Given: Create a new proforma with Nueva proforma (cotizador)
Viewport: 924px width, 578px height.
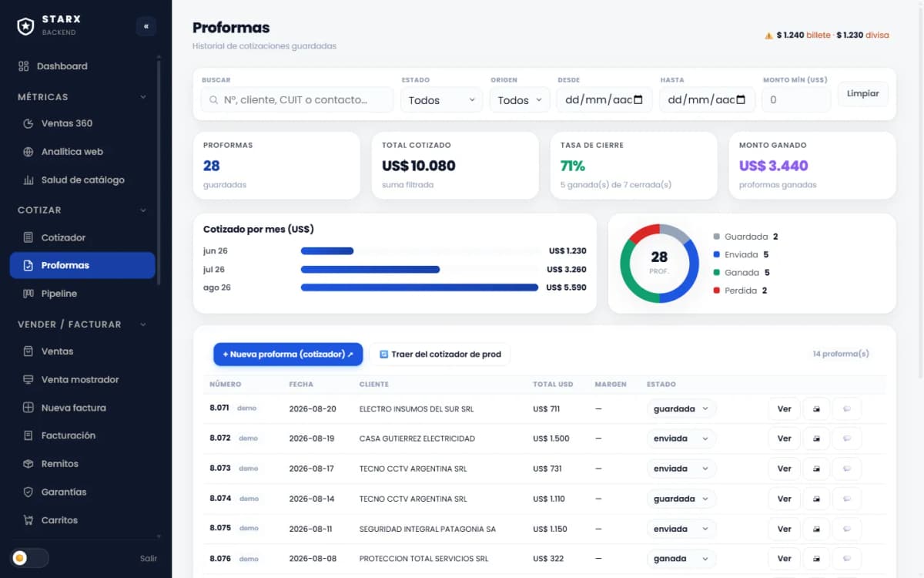Looking at the screenshot, I should click(288, 355).
